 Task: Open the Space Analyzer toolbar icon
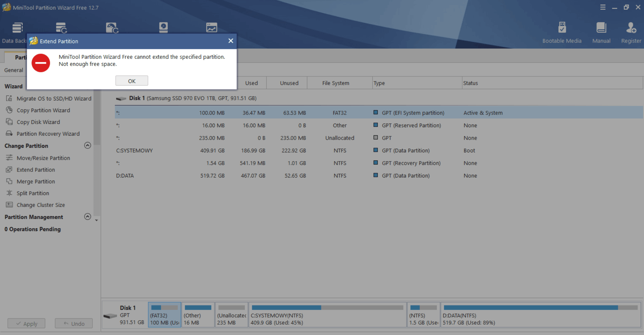point(212,28)
